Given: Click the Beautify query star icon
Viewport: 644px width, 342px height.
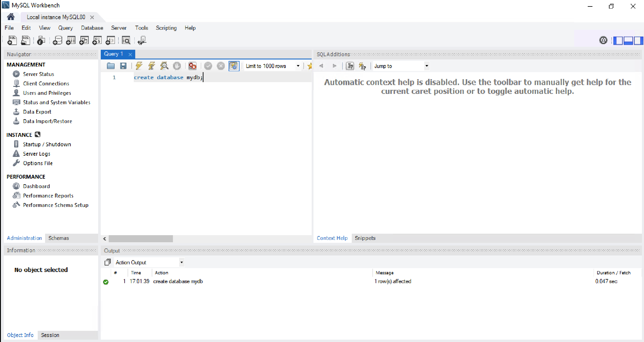Looking at the screenshot, I should (309, 66).
